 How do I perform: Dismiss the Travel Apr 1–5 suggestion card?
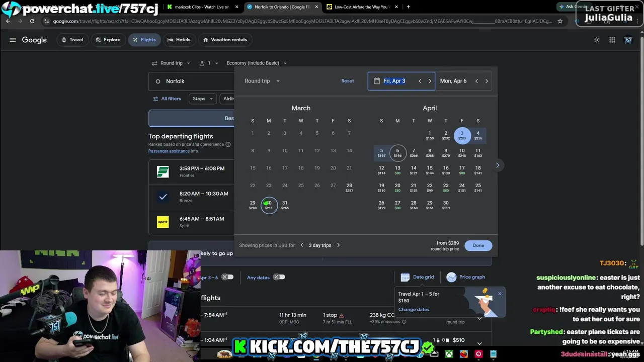point(500,294)
